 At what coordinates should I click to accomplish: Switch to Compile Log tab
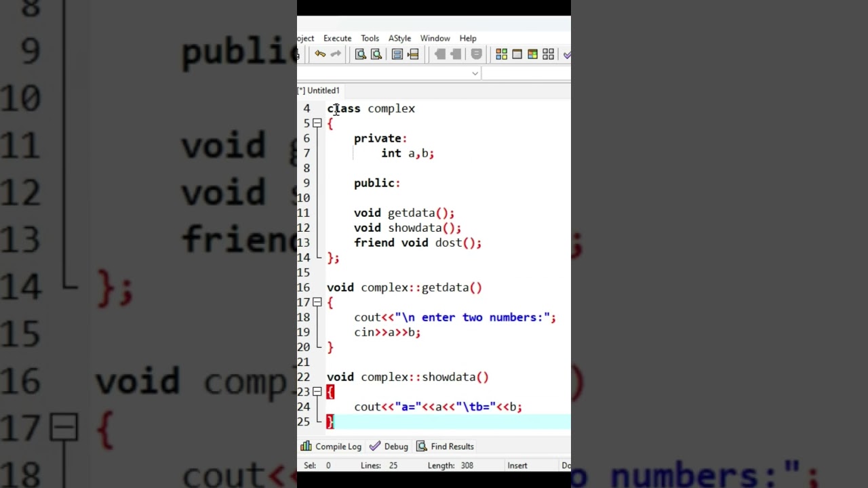pos(331,447)
